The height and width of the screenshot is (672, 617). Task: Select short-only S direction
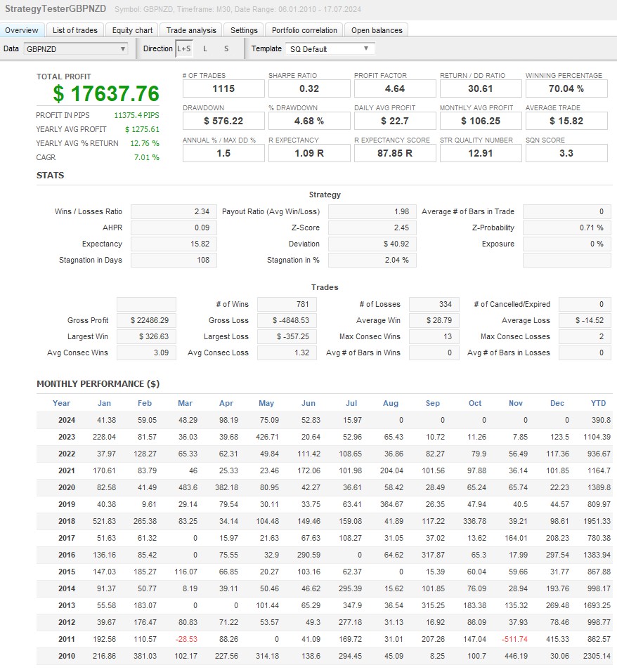pyautogui.click(x=226, y=49)
